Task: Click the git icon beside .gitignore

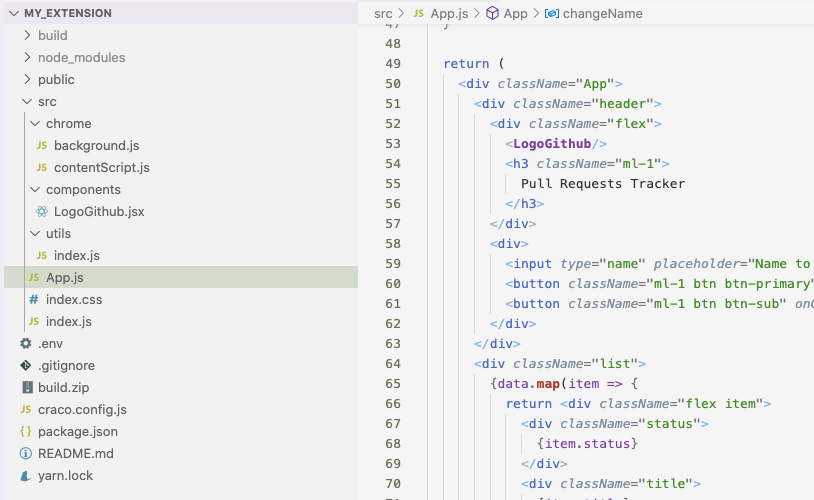Action: [x=26, y=366]
